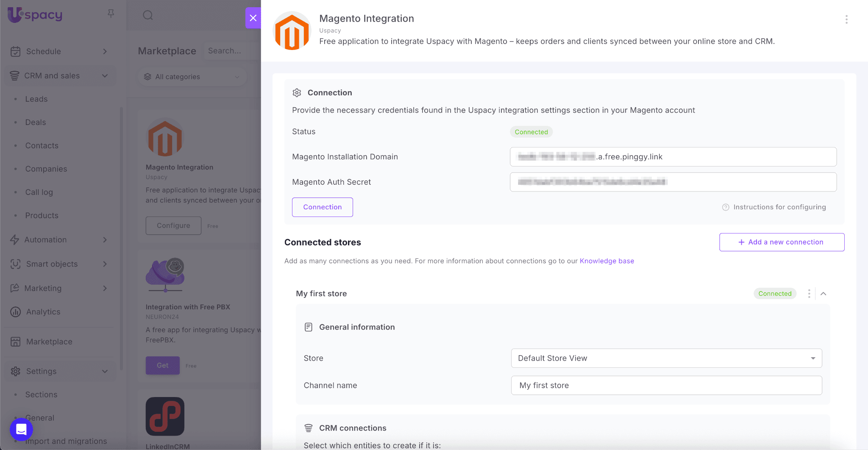The width and height of the screenshot is (868, 450).
Task: Click the Uspacy logo
Action: coord(35,15)
